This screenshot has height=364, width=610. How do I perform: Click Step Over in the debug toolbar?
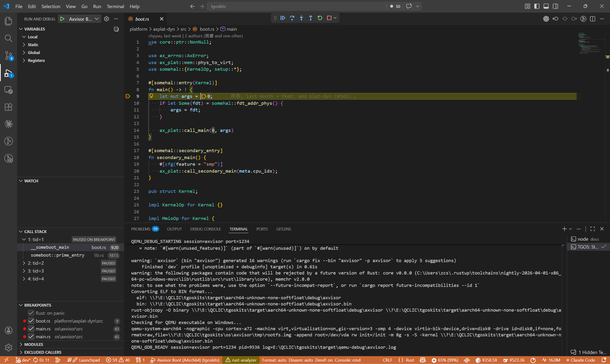[292, 18]
